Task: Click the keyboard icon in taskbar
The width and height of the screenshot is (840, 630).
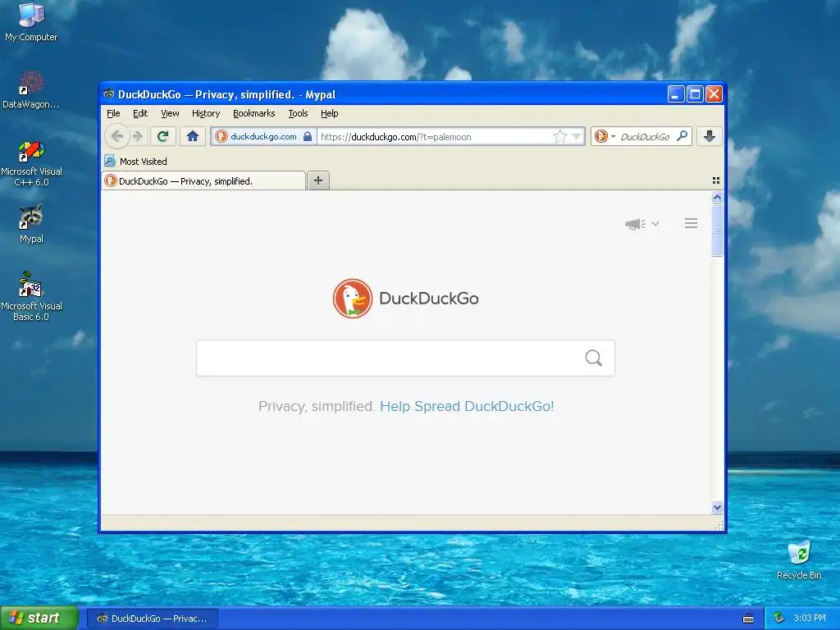Action: tap(748, 619)
